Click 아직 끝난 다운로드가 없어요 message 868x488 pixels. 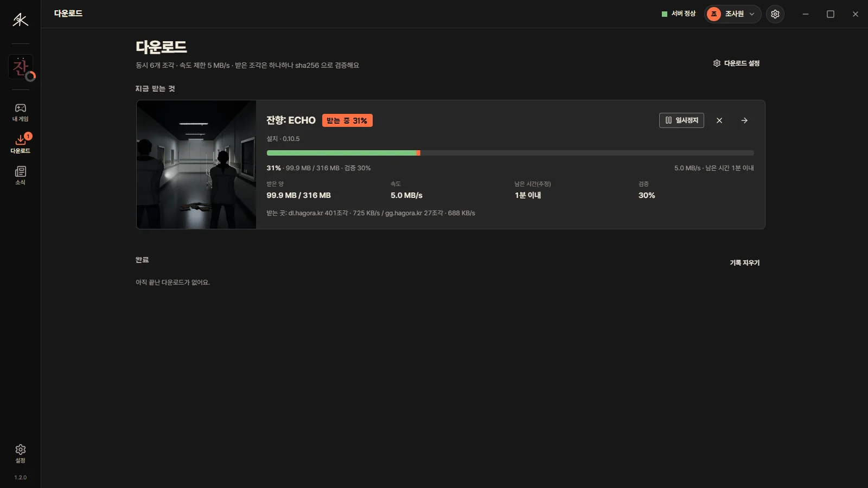[x=173, y=282]
